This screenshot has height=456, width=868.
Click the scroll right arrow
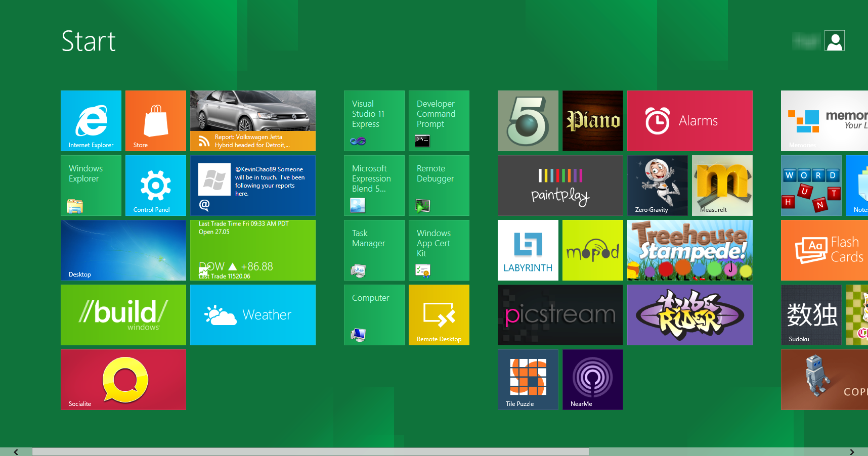pos(852,452)
